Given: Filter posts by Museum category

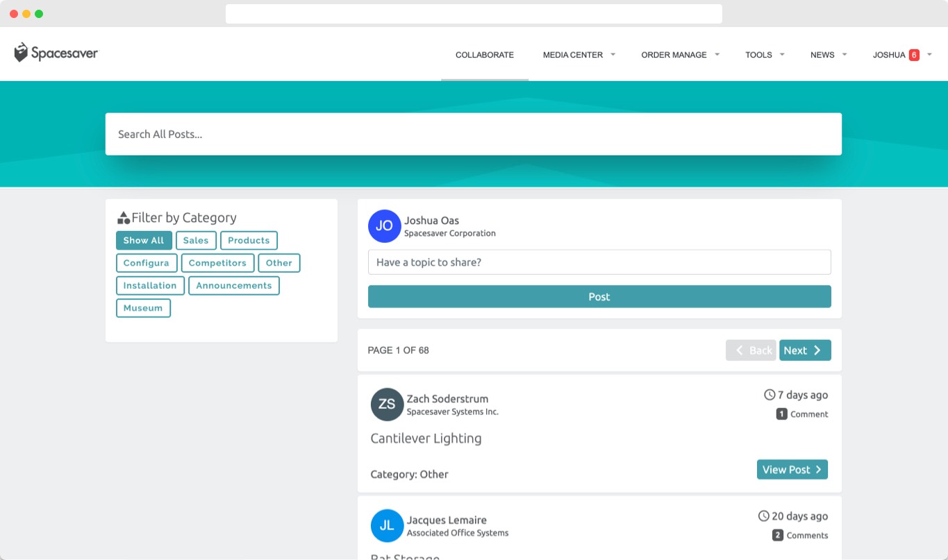Looking at the screenshot, I should [143, 308].
